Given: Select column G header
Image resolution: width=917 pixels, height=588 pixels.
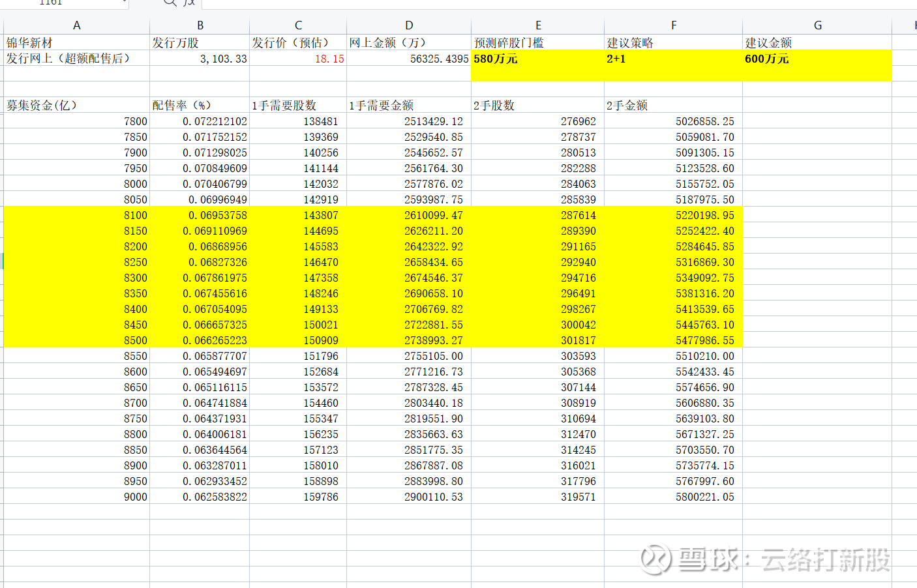Looking at the screenshot, I should pos(817,25).
